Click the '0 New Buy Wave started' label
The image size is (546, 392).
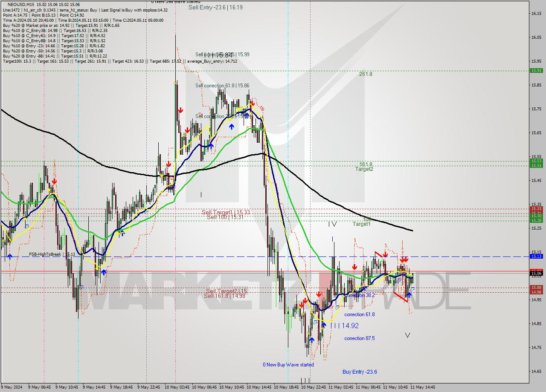tap(288, 365)
